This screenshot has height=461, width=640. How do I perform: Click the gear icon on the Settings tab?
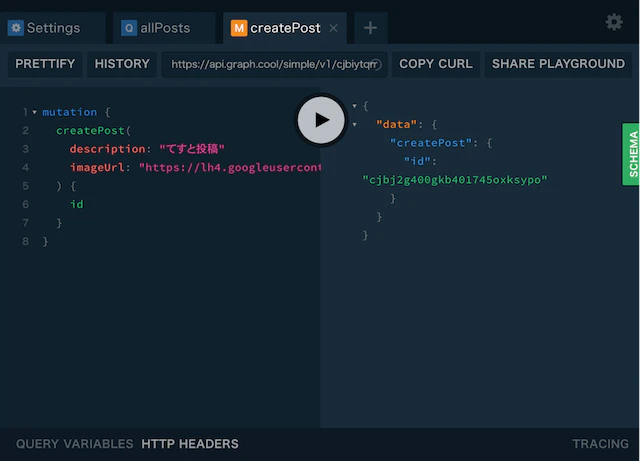[x=16, y=28]
